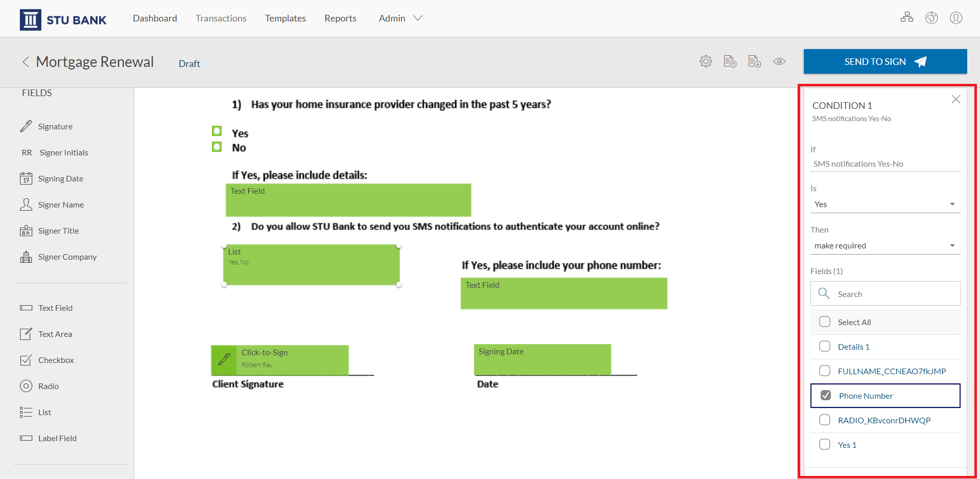
Task: Click the Draft status link
Action: 189,63
